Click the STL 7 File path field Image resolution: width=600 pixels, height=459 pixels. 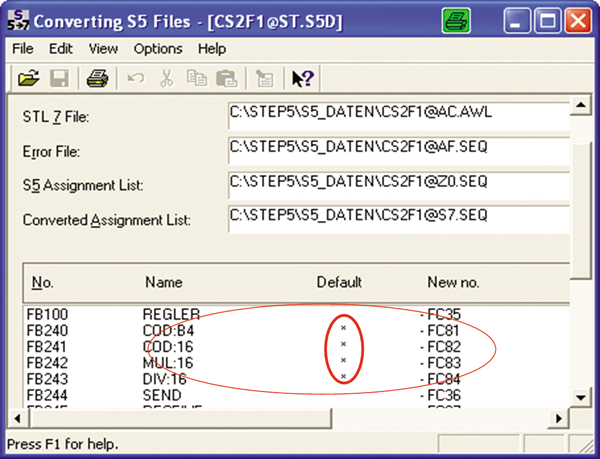click(399, 116)
